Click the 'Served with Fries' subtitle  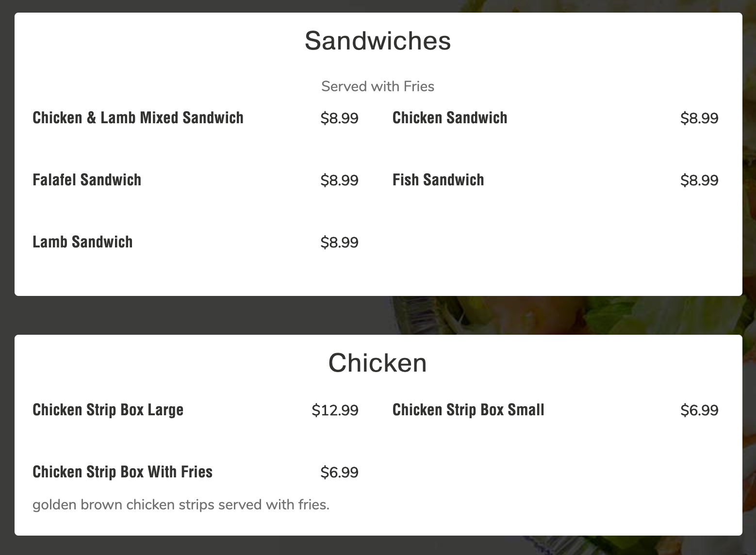pos(378,86)
